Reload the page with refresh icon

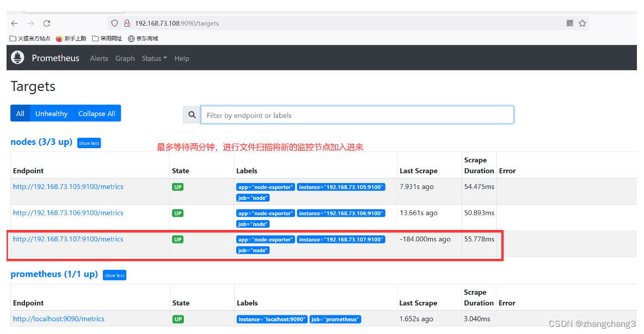pyautogui.click(x=47, y=23)
